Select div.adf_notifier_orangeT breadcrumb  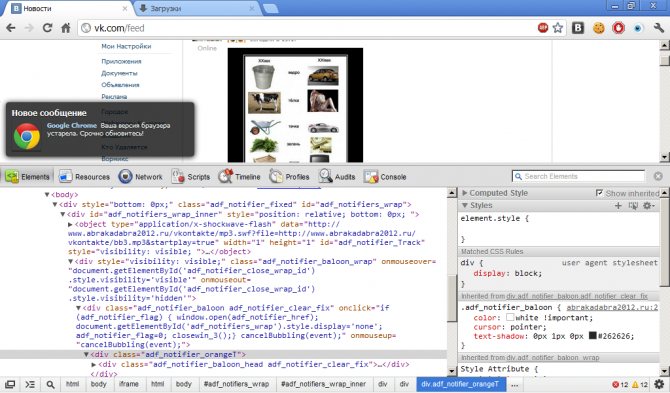(x=460, y=384)
